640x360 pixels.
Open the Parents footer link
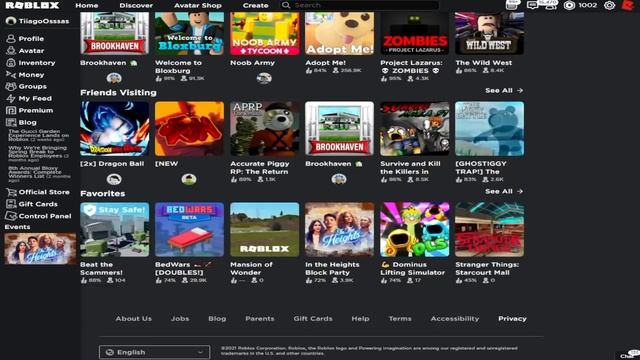pyautogui.click(x=260, y=318)
